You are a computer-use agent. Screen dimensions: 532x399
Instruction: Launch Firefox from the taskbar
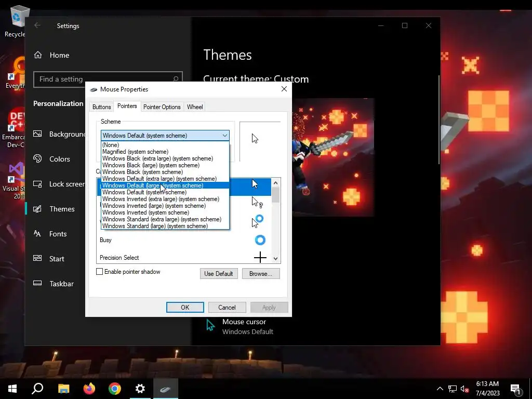pyautogui.click(x=89, y=389)
